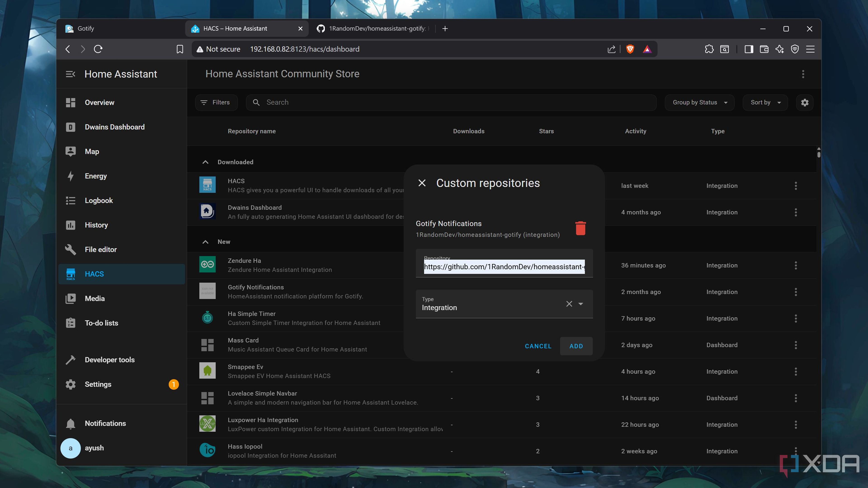Open ayush user profile
Screen dimensions: 868x488
point(122,448)
